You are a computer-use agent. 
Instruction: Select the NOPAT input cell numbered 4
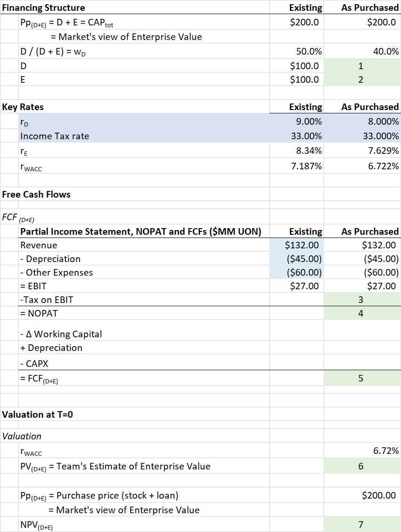tap(361, 313)
